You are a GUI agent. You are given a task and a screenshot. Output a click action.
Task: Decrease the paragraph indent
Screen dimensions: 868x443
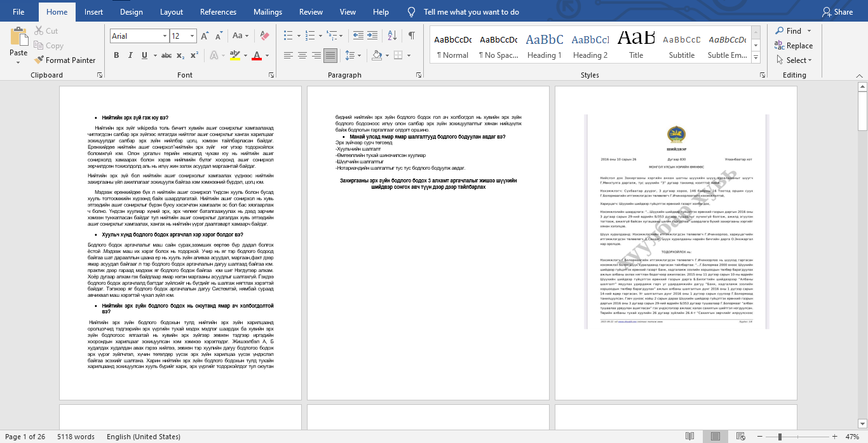(358, 36)
